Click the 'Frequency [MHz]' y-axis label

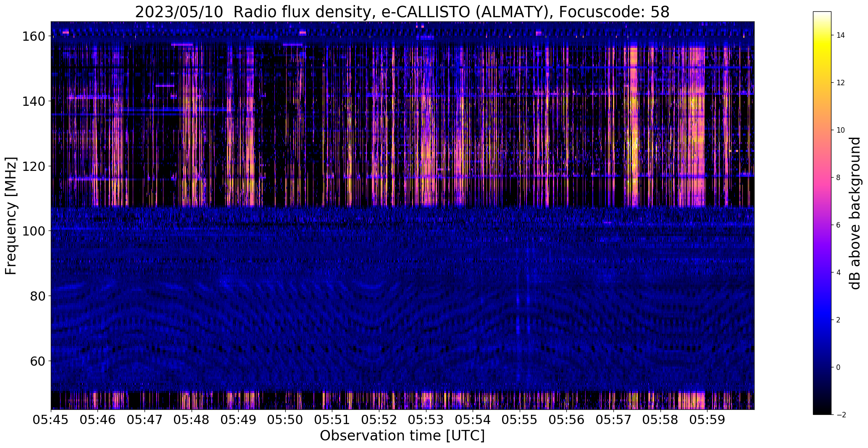11,216
